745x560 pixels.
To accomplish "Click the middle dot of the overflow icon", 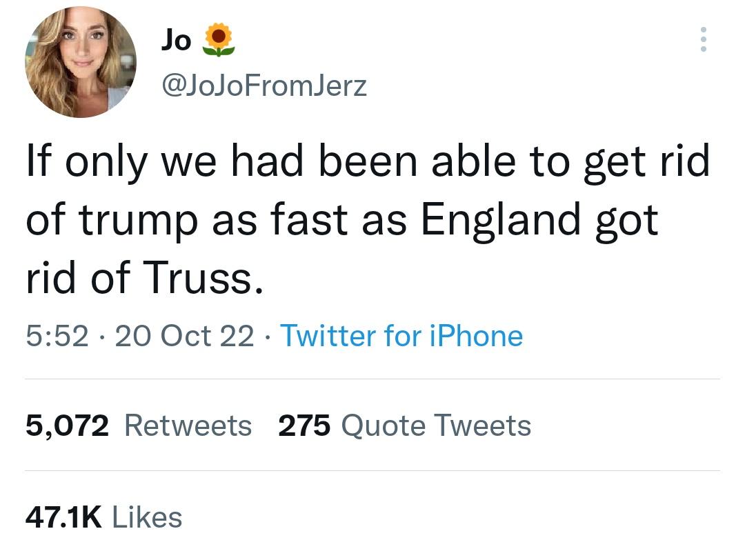I will [704, 39].
